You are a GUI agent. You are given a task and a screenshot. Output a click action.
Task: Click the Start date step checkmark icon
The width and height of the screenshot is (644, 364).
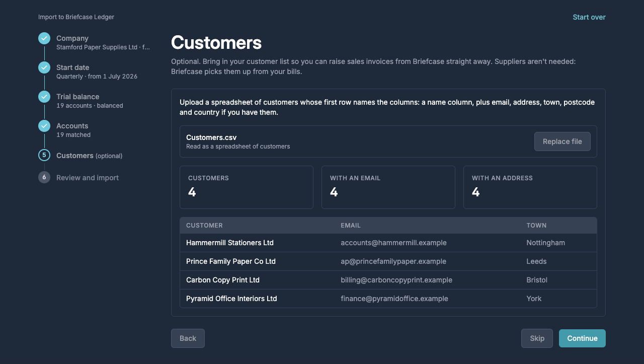point(44,67)
